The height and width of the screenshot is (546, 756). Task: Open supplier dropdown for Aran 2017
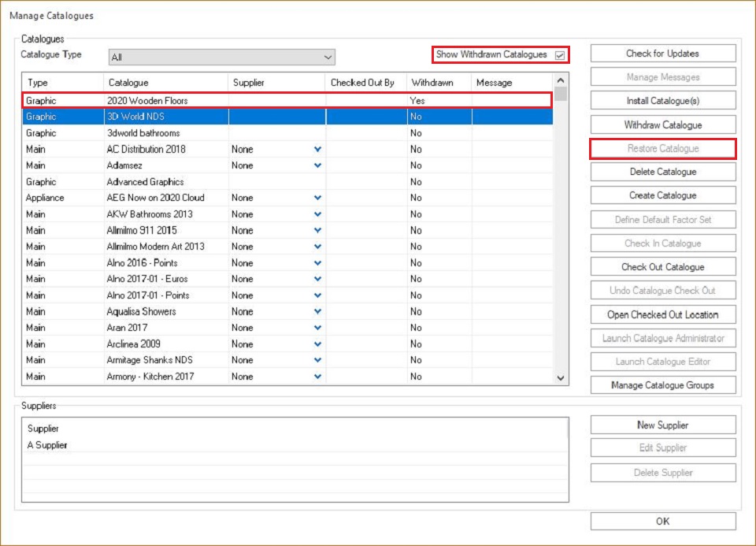tap(317, 328)
